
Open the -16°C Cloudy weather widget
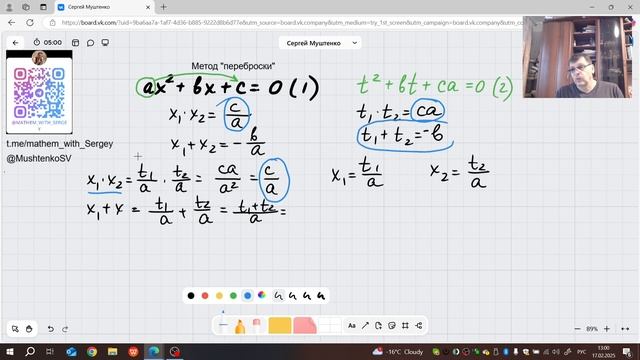[398, 351]
